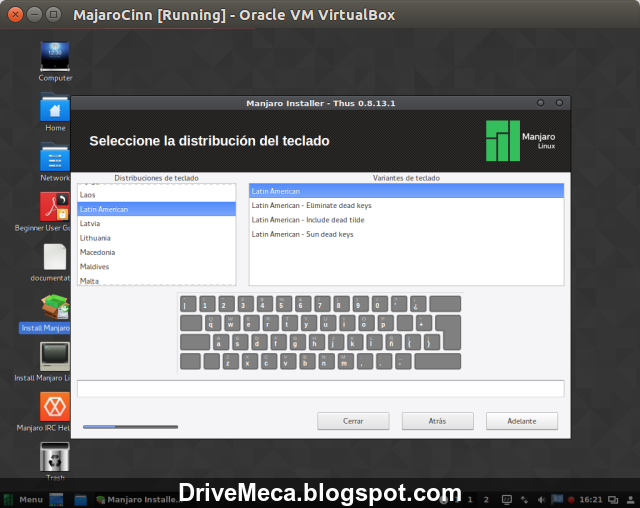
Task: Close the VirtualBox window
Action: 16,15
